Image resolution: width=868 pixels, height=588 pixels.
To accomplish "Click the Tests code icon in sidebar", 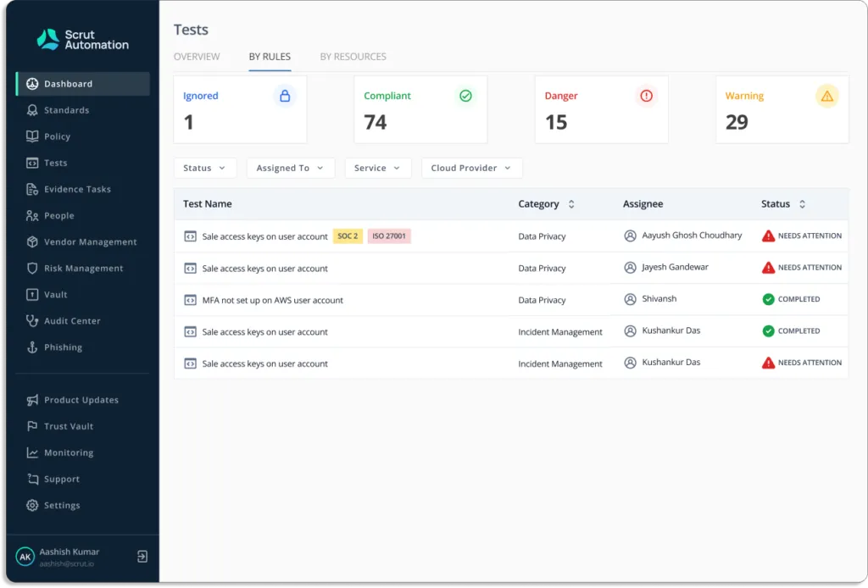I will pos(32,163).
